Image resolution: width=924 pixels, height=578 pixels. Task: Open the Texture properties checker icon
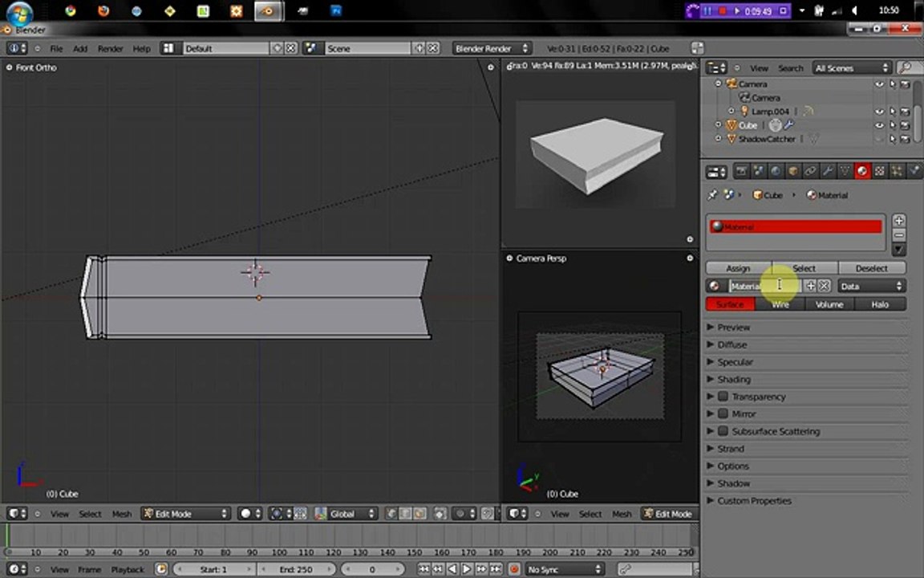point(879,172)
